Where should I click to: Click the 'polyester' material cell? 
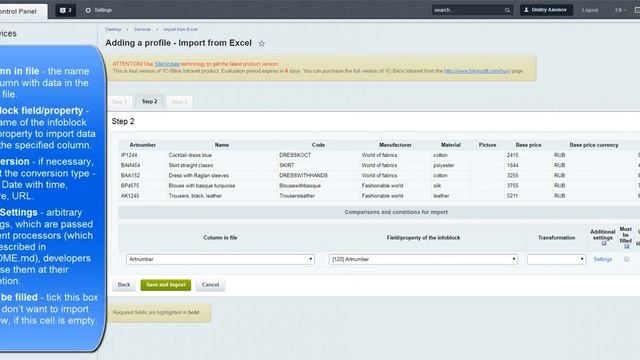[444, 165]
